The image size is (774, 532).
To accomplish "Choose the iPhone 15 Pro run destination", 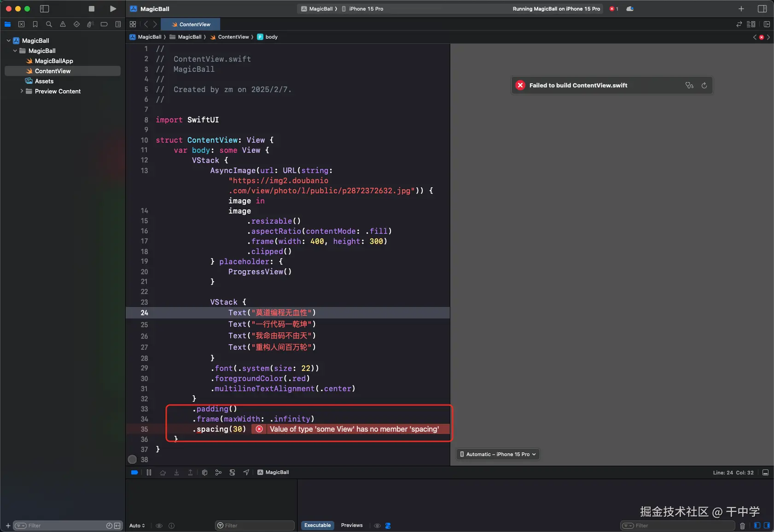I will (363, 9).
